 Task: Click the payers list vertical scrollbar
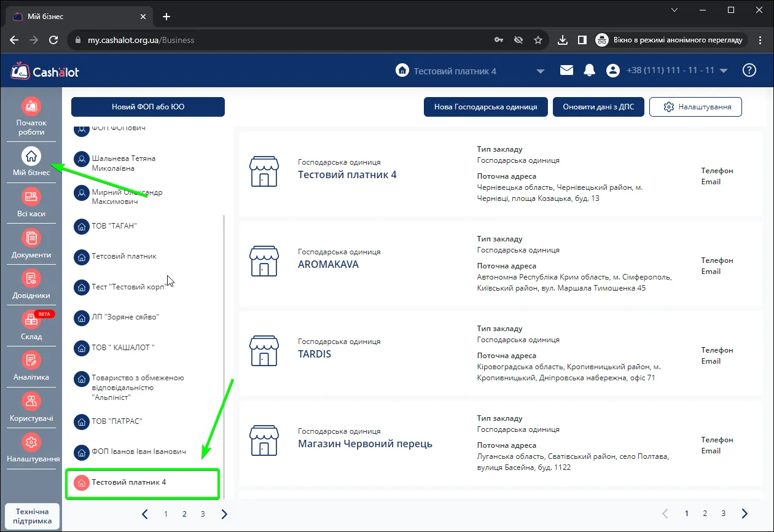[x=224, y=356]
